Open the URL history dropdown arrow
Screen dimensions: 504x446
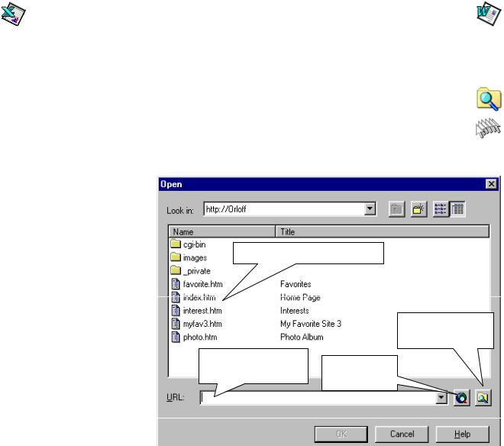pyautogui.click(x=441, y=398)
